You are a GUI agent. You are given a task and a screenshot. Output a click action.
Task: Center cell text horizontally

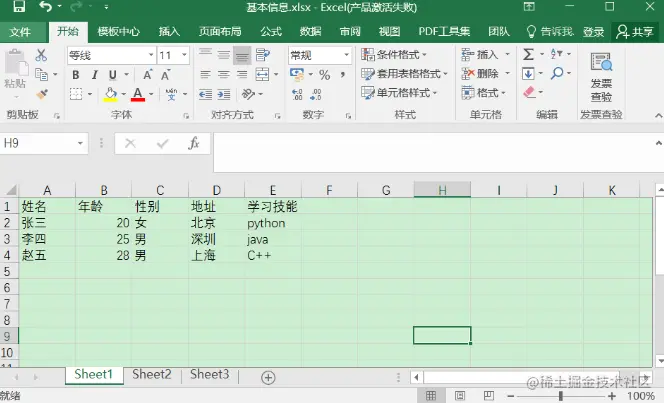tap(224, 75)
